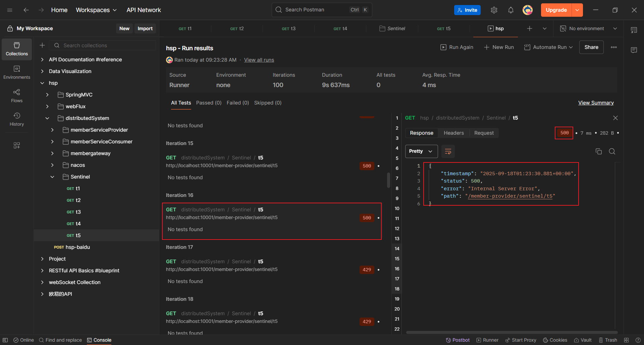Show the Failed (0) tests tab
The height and width of the screenshot is (345, 644).
237,103
